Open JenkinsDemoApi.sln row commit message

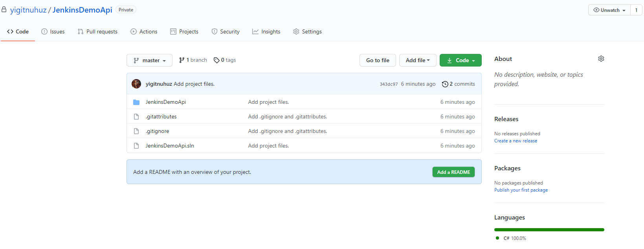[x=268, y=146]
